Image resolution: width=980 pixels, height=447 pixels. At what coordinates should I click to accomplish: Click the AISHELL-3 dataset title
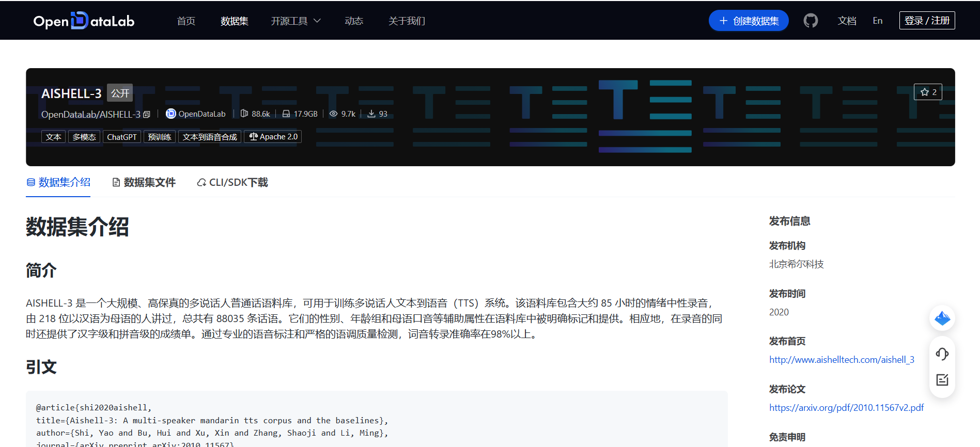click(71, 93)
